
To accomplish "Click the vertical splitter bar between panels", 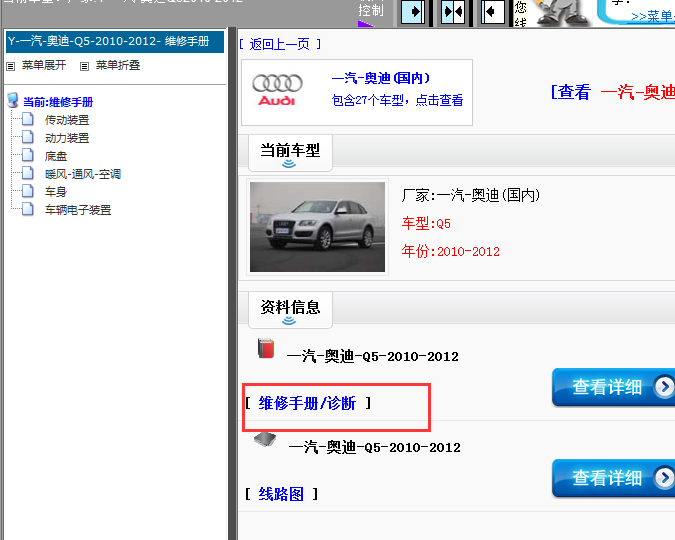I will click(x=232, y=283).
